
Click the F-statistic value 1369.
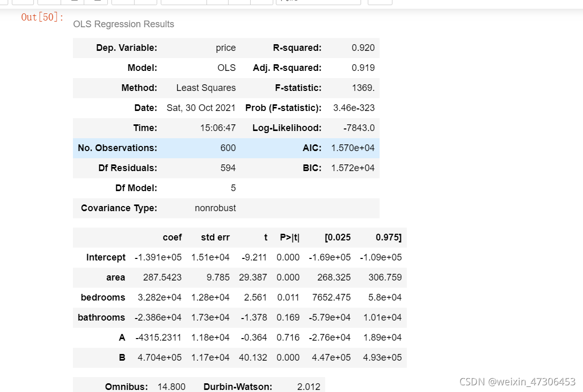click(x=363, y=88)
